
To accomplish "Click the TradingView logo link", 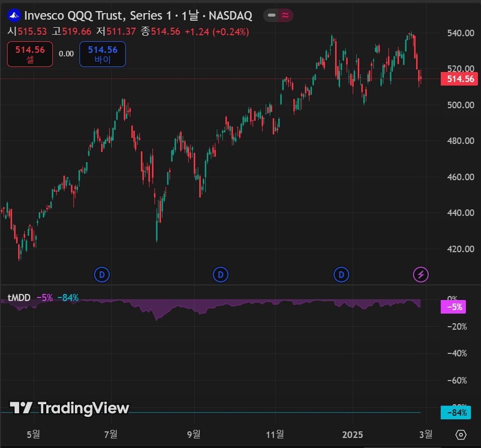I will point(69,408).
